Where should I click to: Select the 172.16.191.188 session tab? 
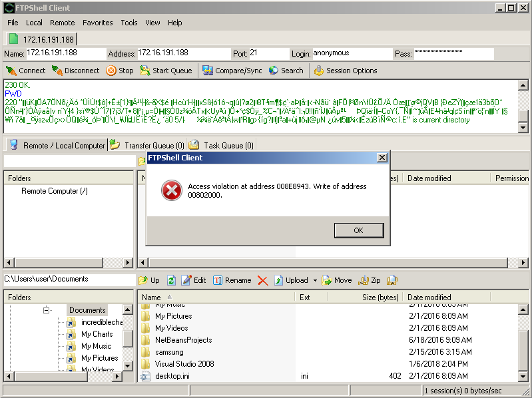(x=41, y=39)
